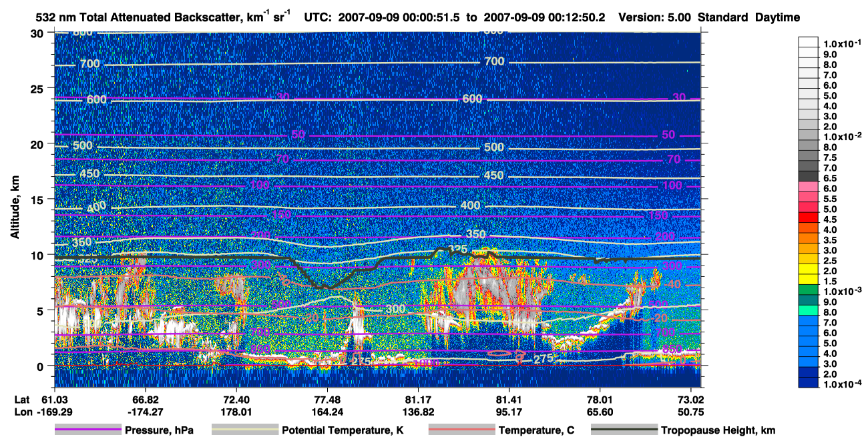Click the magenta Pressure legend line sample
This screenshot has width=868, height=445.
coord(87,430)
